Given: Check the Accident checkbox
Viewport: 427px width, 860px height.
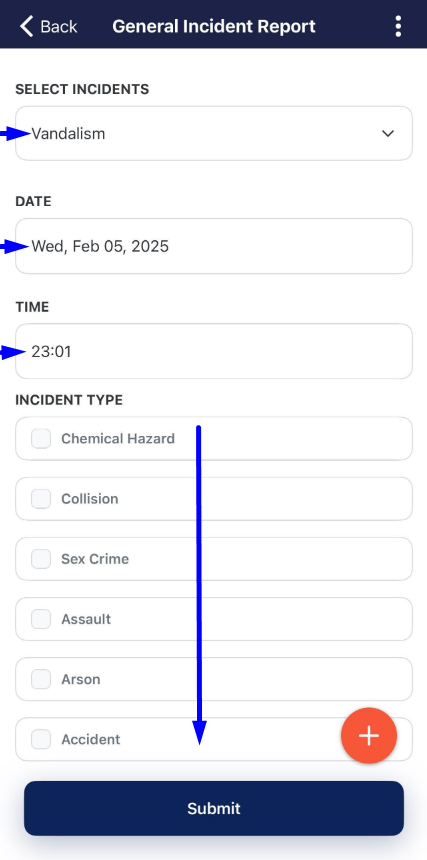Looking at the screenshot, I should pyautogui.click(x=41, y=739).
